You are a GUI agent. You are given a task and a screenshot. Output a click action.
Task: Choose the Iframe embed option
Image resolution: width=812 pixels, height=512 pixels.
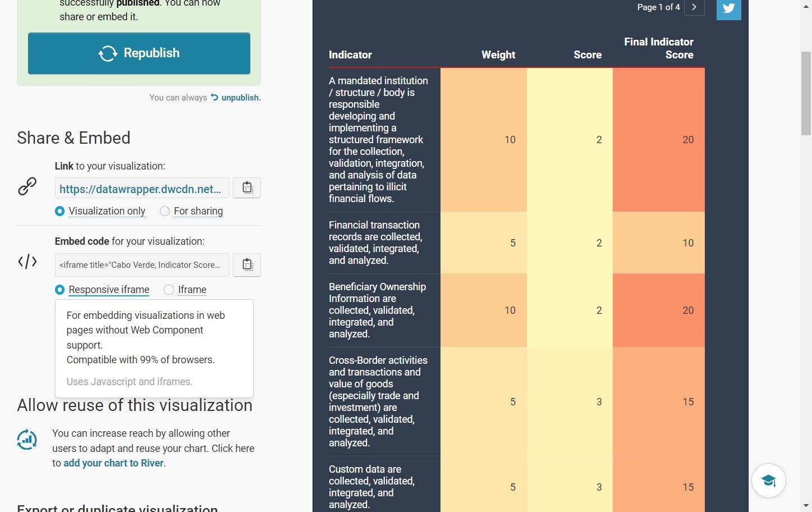tap(168, 290)
